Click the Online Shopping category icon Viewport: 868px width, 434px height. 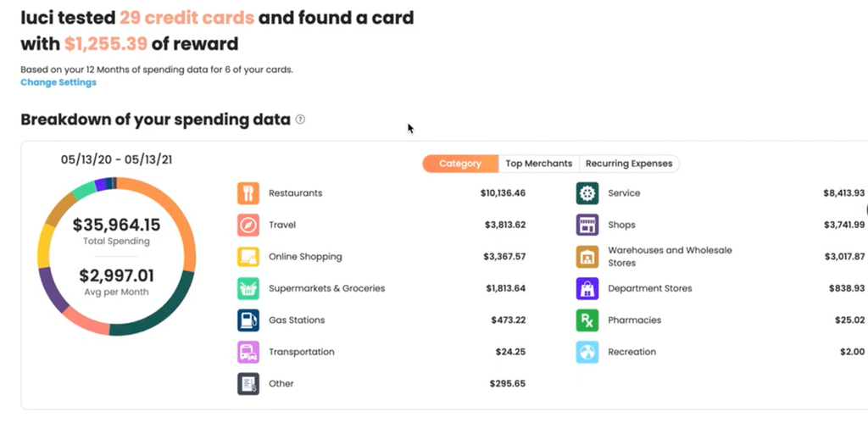coord(248,257)
